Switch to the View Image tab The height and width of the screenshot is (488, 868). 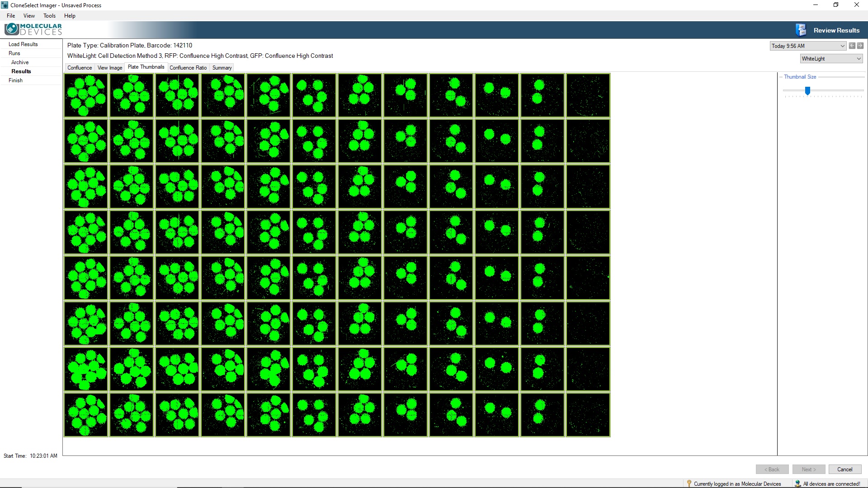click(110, 67)
